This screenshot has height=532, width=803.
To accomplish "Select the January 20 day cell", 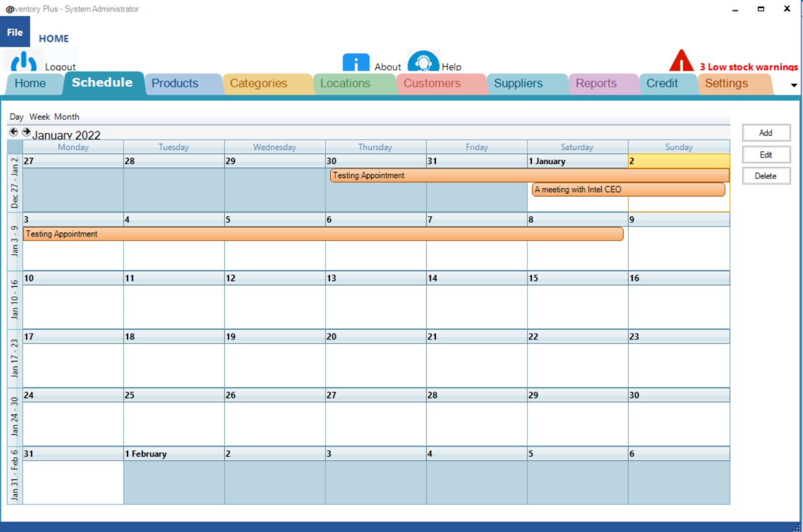I will pyautogui.click(x=376, y=359).
